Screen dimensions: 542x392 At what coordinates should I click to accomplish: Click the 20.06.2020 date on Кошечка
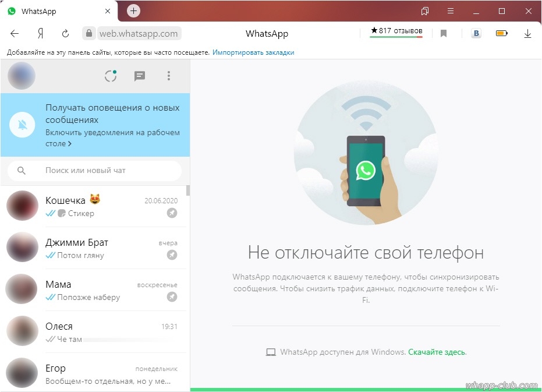point(161,201)
